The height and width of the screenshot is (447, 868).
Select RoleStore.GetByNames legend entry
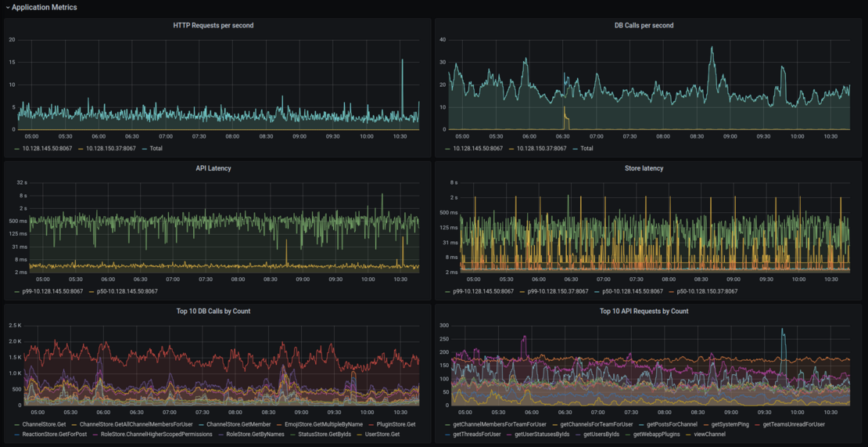click(255, 434)
